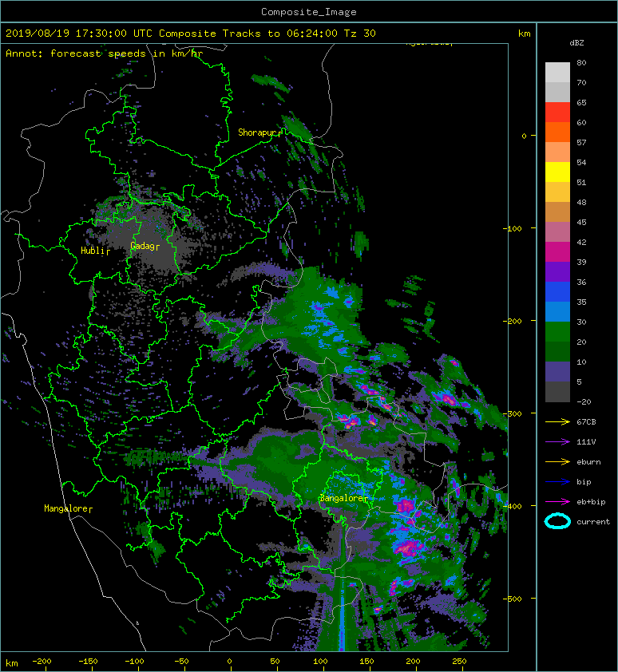
Task: Click the 45 value on the dBZ scale
Action: click(581, 223)
